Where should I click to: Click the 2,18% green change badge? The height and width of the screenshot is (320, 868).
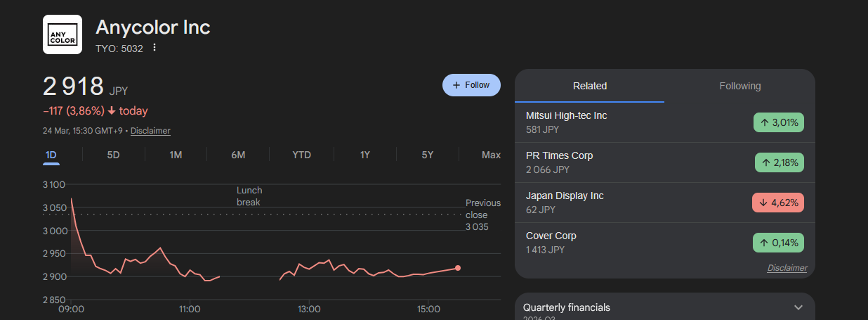click(780, 162)
